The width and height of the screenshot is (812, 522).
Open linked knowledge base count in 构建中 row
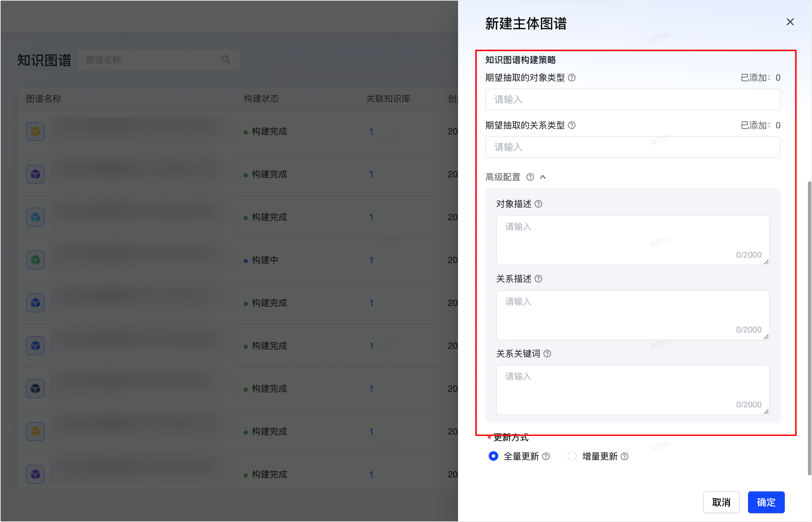click(x=371, y=260)
